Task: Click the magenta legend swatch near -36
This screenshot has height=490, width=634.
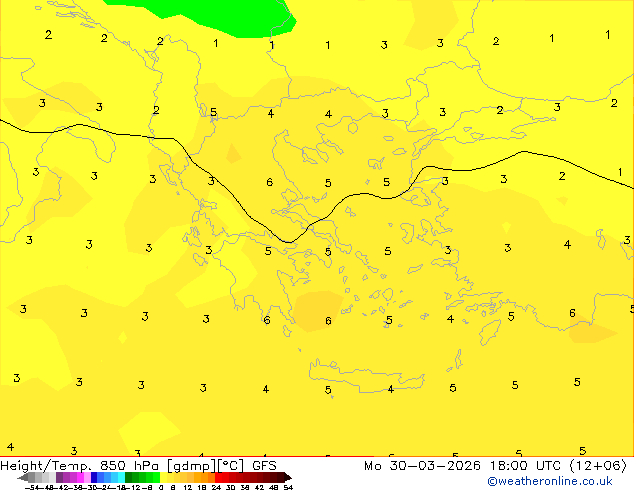Action: tap(80, 478)
